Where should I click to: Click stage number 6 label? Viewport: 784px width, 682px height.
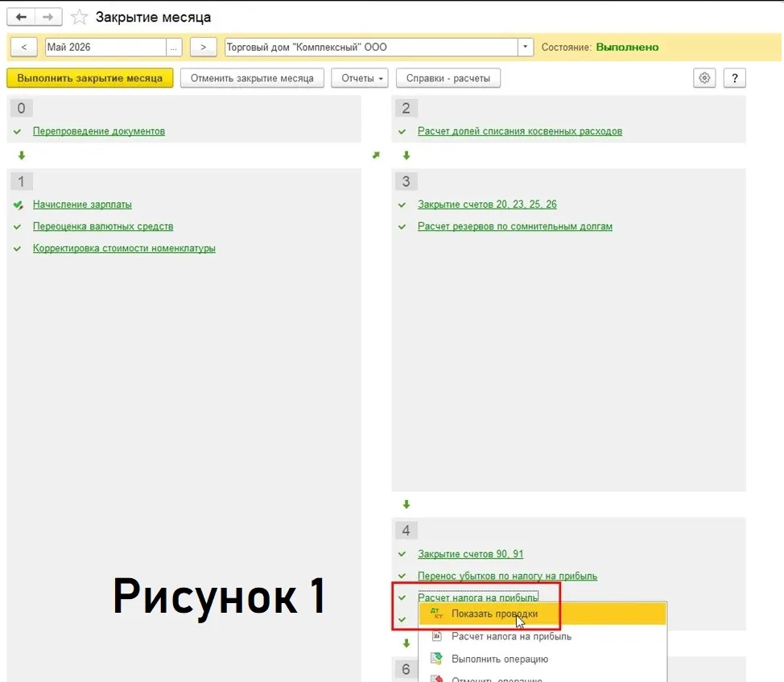pos(406,669)
